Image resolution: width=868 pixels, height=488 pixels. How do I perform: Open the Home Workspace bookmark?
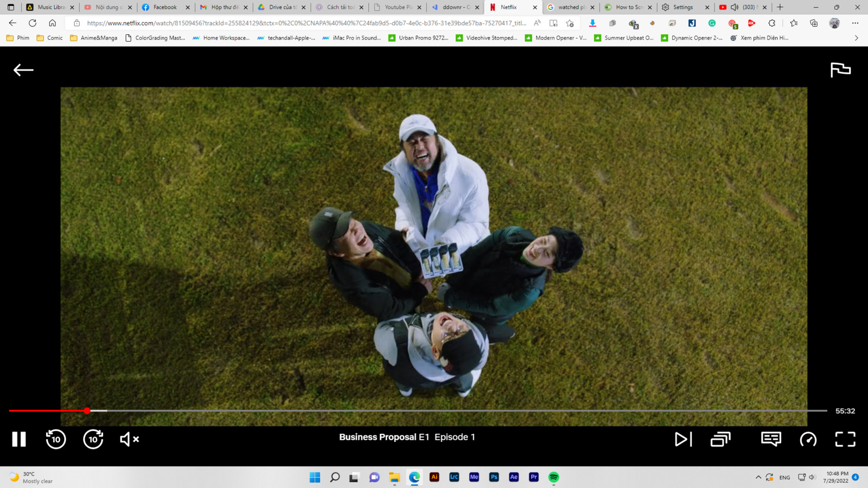point(221,38)
